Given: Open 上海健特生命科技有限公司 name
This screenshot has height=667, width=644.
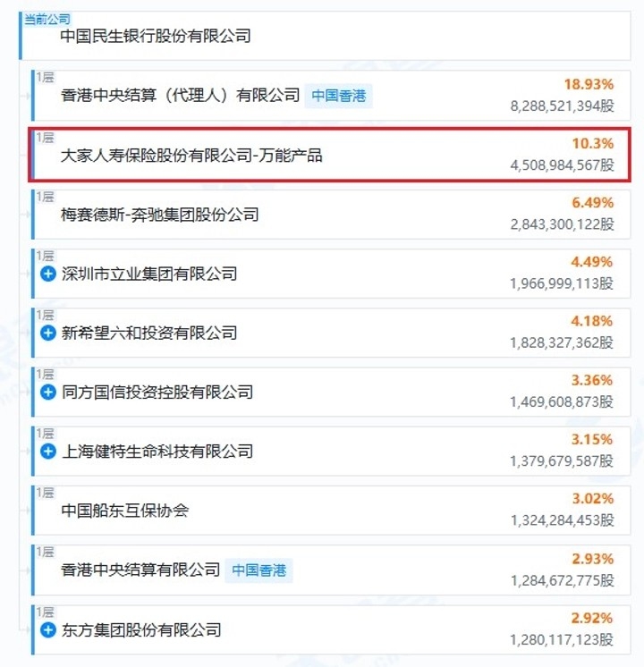Looking at the screenshot, I should pos(157,452).
